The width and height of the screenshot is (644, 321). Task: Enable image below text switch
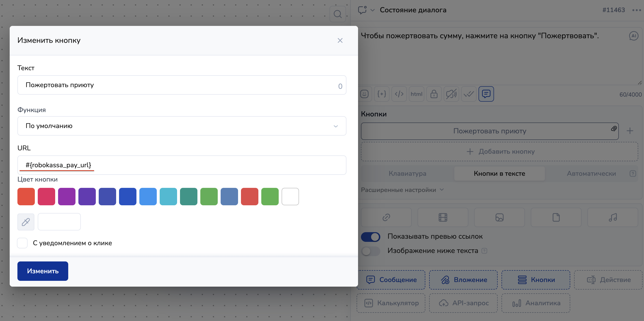pos(370,251)
